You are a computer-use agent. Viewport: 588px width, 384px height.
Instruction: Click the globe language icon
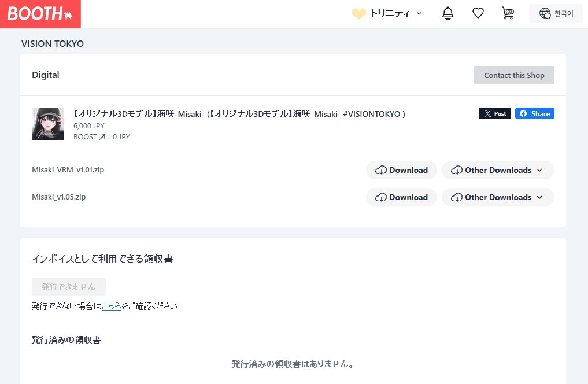pos(545,13)
